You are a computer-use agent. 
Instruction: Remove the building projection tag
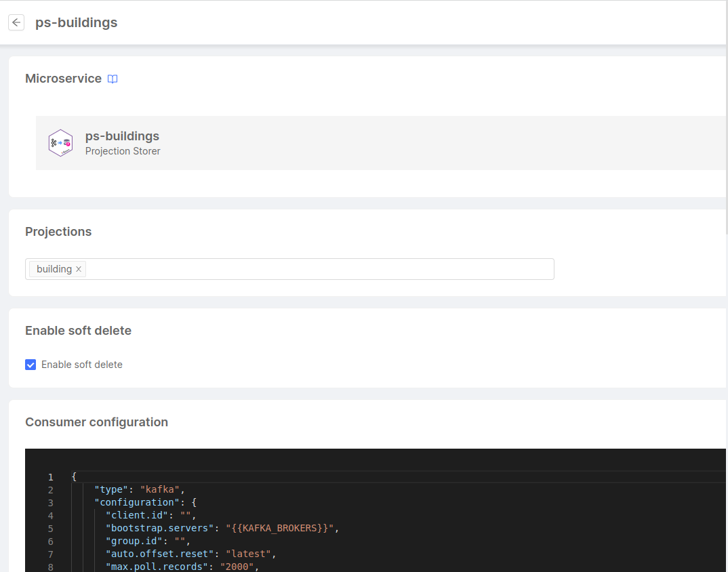pos(79,269)
